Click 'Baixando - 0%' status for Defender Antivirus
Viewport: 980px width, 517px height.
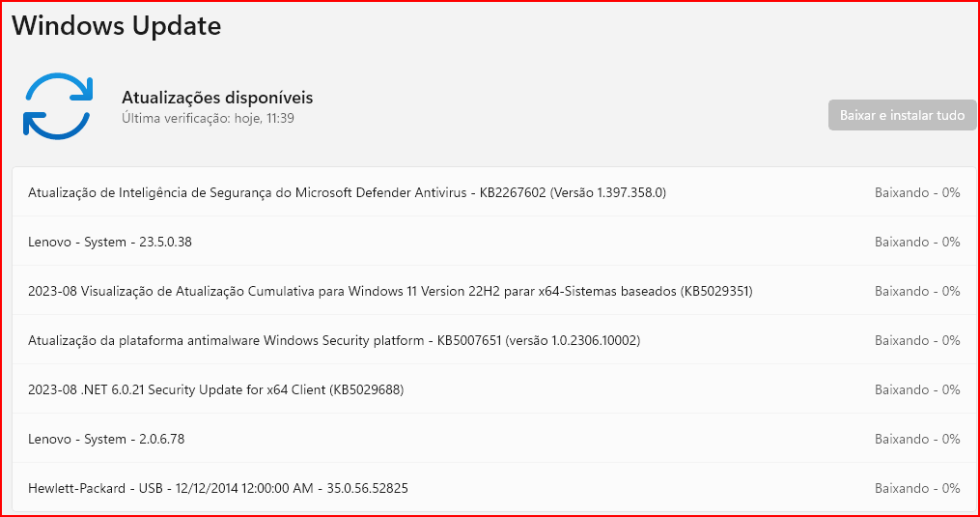click(917, 192)
